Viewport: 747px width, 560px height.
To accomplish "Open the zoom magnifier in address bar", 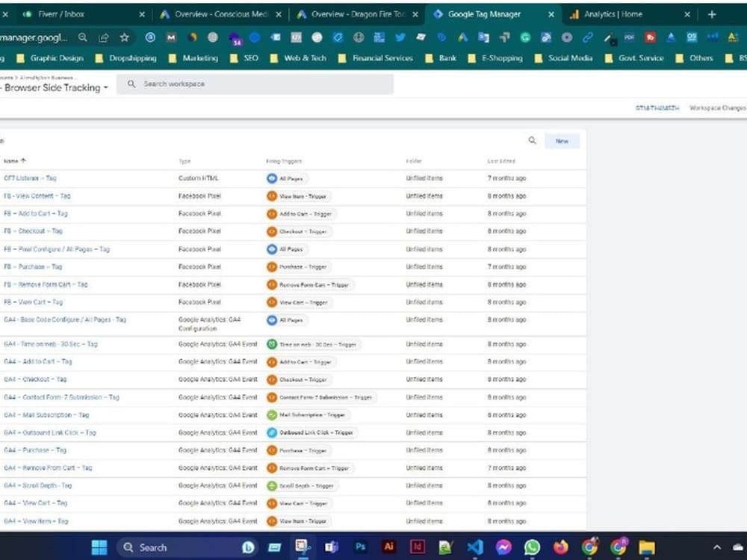I will 82,37.
